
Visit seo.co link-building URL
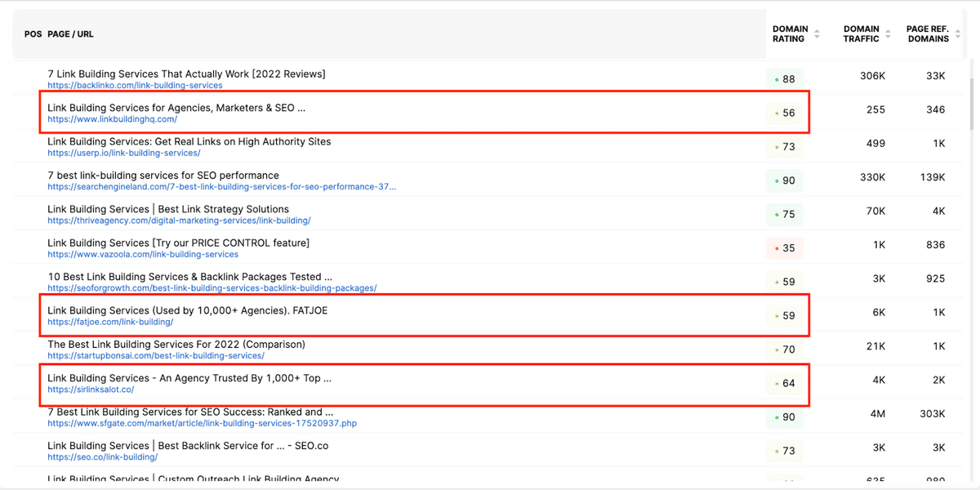tap(102, 457)
